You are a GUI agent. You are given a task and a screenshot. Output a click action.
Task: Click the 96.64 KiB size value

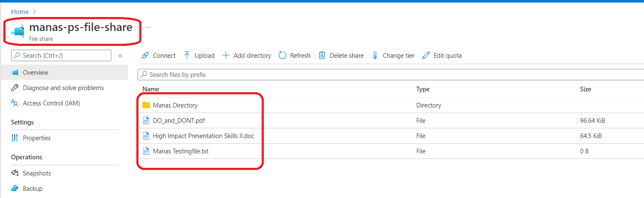(x=593, y=121)
